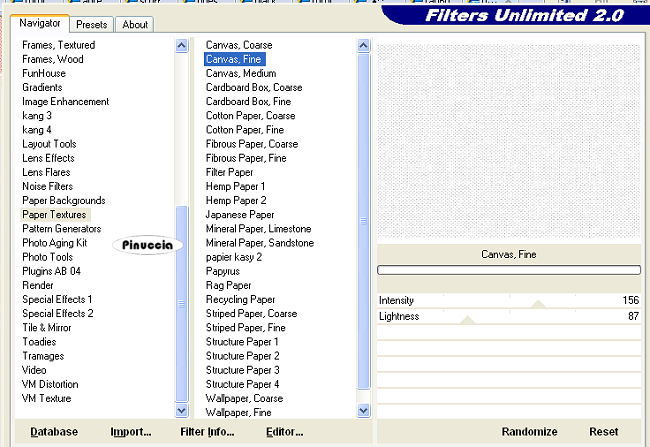The width and height of the screenshot is (650, 447).
Task: Open the About tab
Action: 135,24
